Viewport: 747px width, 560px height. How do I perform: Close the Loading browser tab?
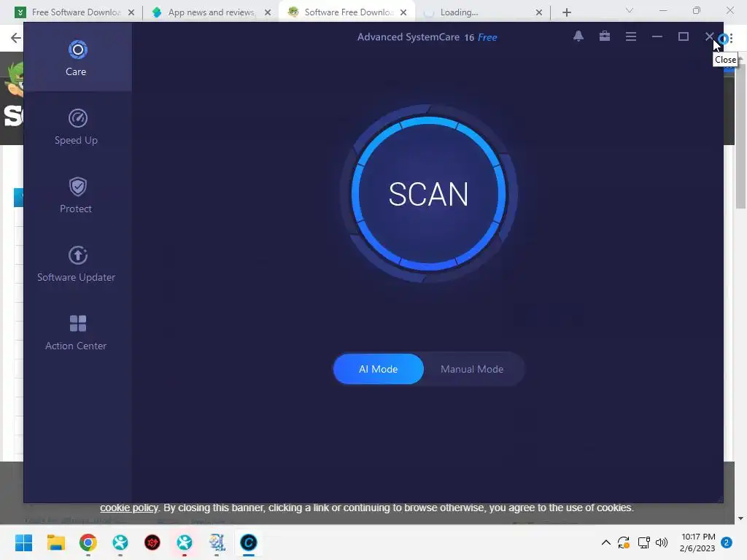click(539, 12)
